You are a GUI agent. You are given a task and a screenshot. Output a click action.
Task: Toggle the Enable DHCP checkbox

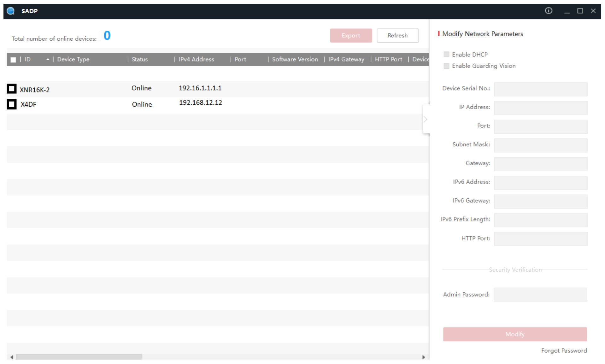(446, 55)
